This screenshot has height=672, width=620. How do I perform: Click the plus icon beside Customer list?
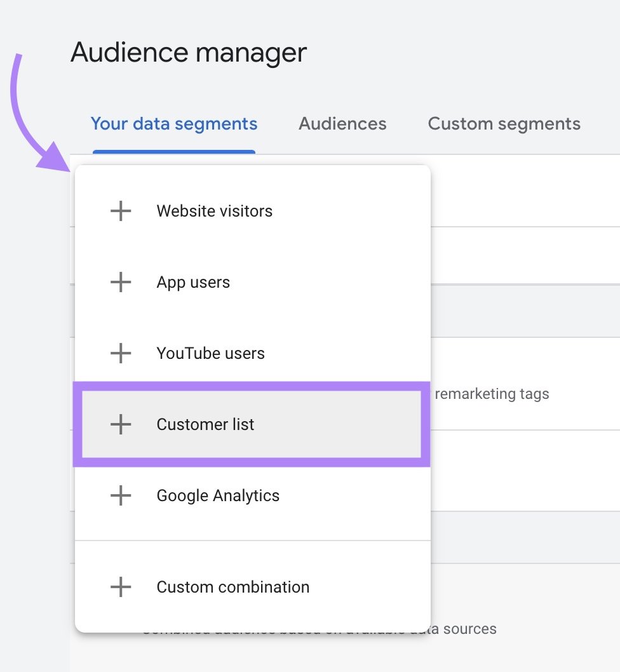click(121, 424)
